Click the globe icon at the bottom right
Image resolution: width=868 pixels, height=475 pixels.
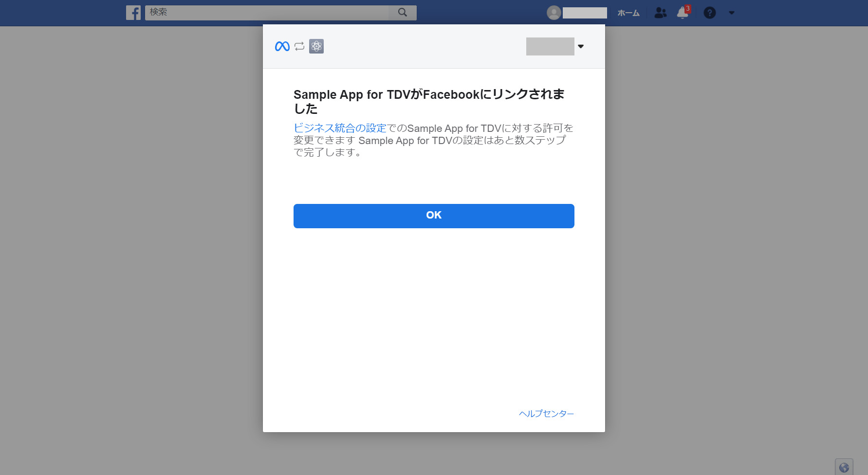[844, 467]
